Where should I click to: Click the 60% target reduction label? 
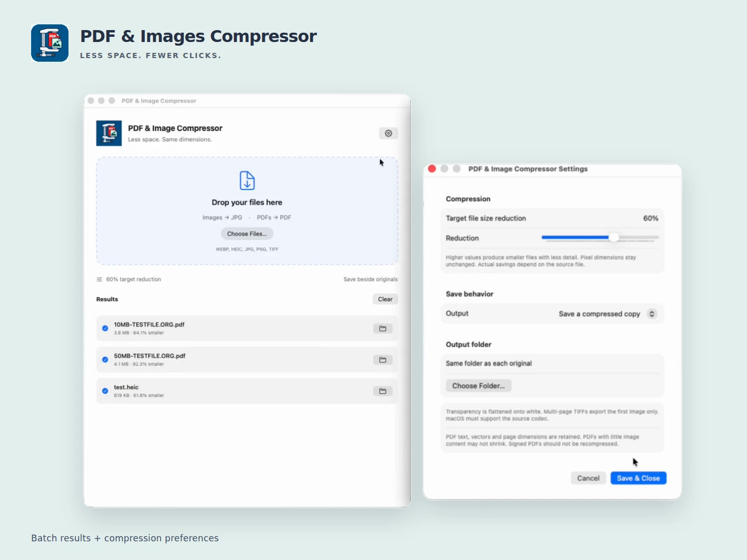coord(134,279)
